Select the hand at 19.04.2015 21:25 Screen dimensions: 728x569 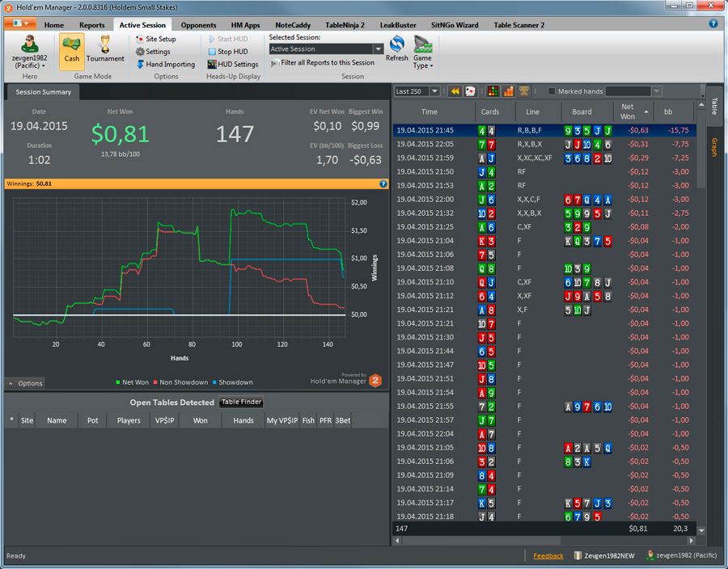point(544,227)
